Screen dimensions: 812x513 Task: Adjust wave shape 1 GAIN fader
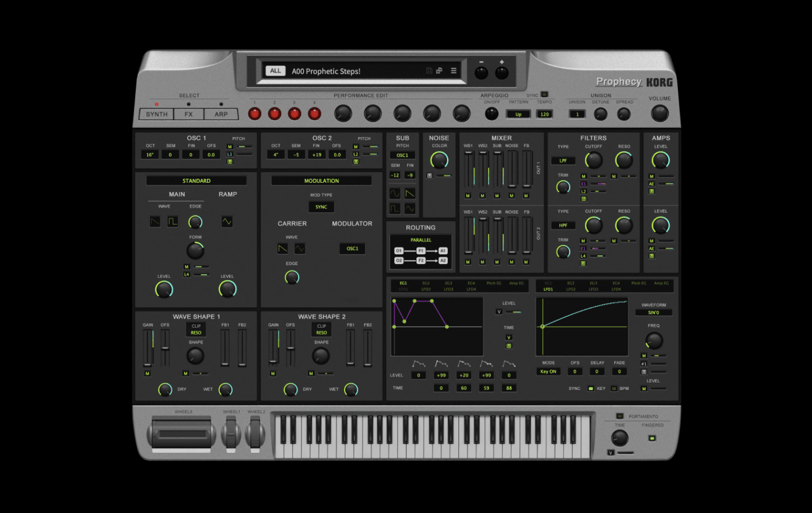(x=148, y=348)
